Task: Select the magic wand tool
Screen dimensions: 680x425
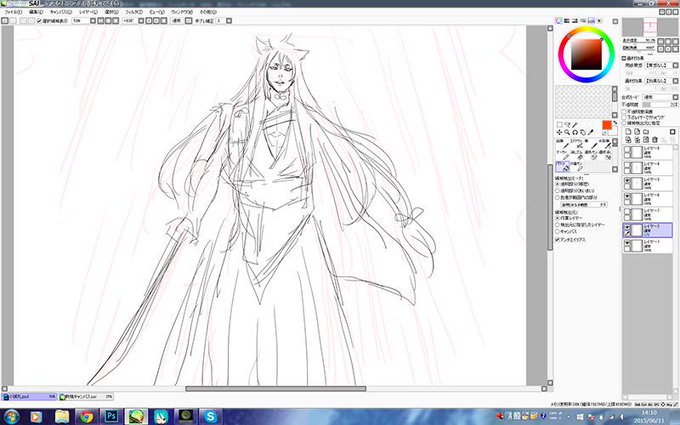Action: [x=575, y=125]
